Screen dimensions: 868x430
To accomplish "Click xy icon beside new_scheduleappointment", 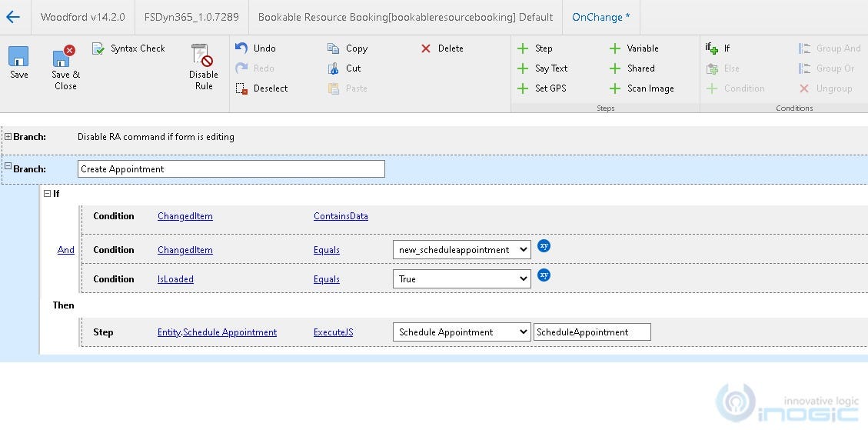I will click(x=544, y=245).
